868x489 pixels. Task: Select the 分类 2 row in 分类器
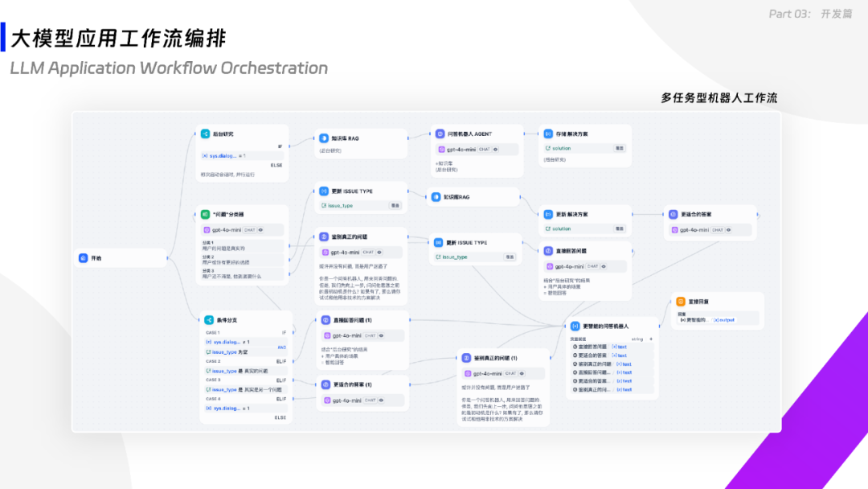click(243, 260)
